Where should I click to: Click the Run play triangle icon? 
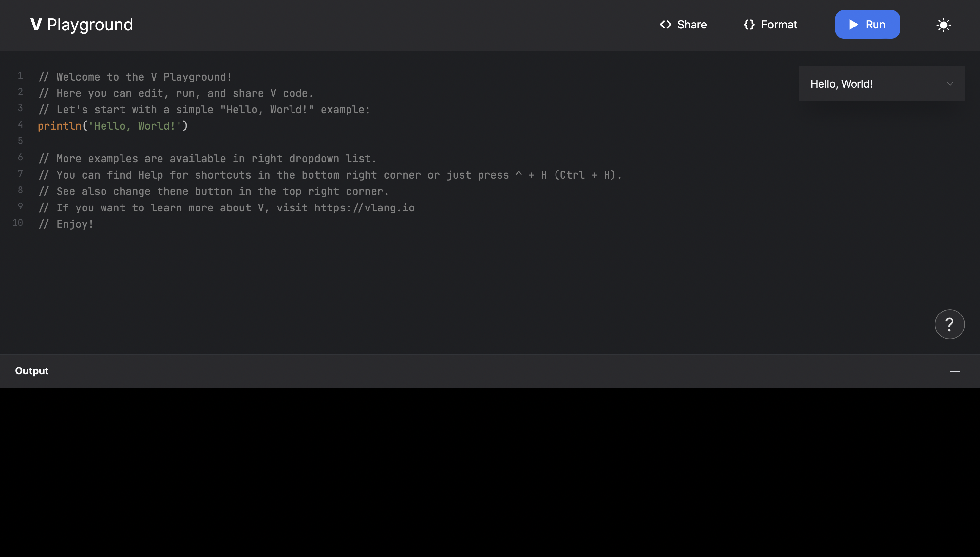click(853, 25)
